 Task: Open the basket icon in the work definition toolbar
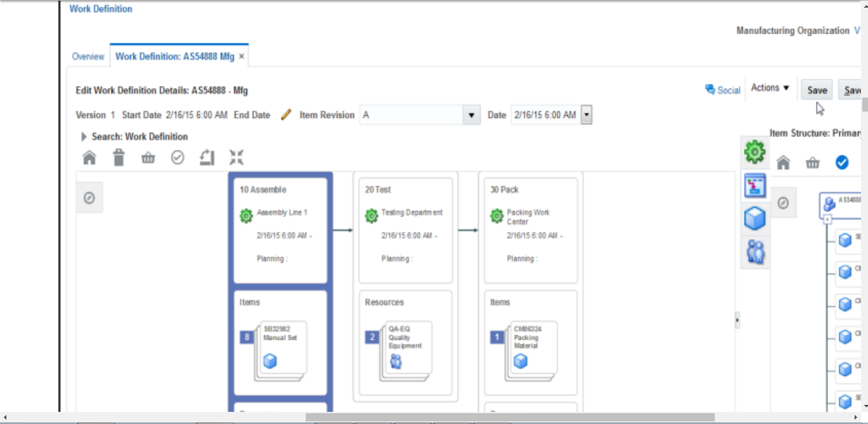(148, 157)
